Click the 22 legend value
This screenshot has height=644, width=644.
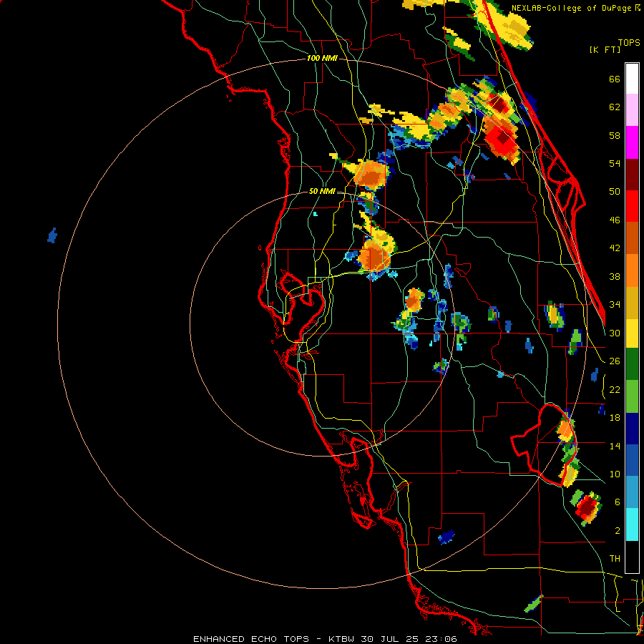point(615,389)
